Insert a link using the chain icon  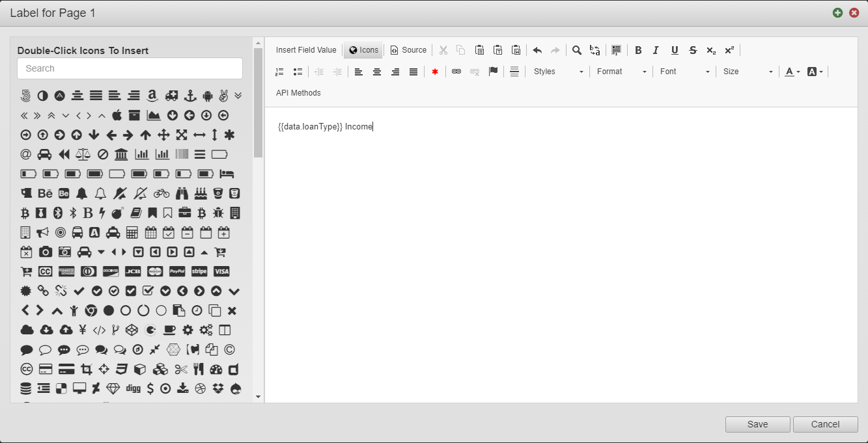click(456, 72)
